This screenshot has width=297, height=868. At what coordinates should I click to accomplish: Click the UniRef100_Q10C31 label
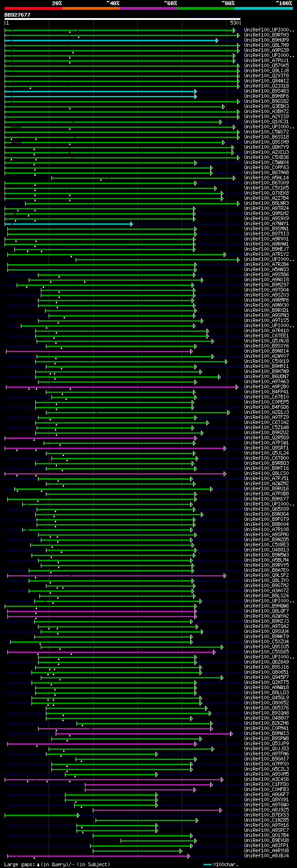[266, 121]
